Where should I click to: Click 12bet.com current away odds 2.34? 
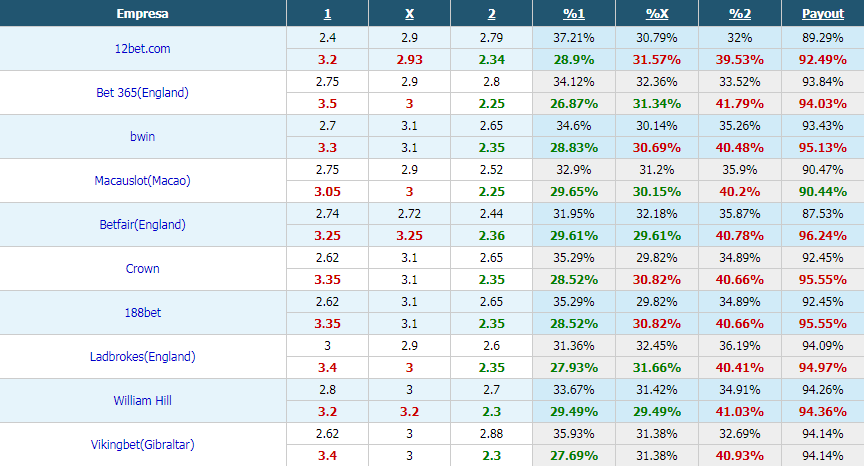coord(492,59)
